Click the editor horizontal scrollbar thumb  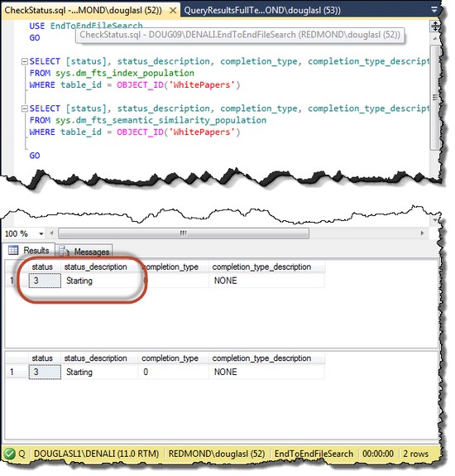tap(184, 233)
